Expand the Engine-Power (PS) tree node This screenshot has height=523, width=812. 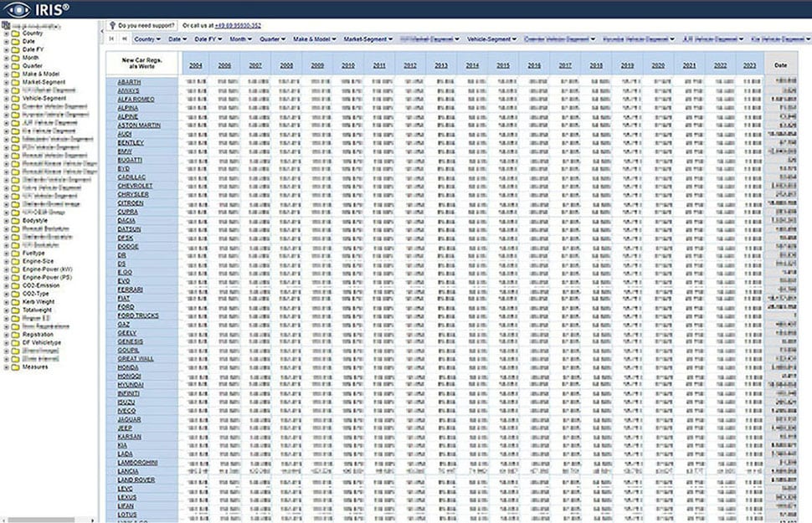click(x=6, y=278)
